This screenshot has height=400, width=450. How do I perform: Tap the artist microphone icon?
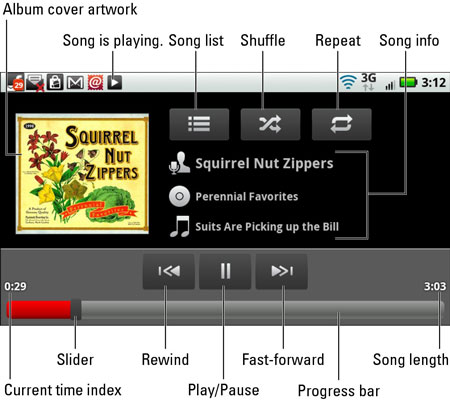click(179, 163)
